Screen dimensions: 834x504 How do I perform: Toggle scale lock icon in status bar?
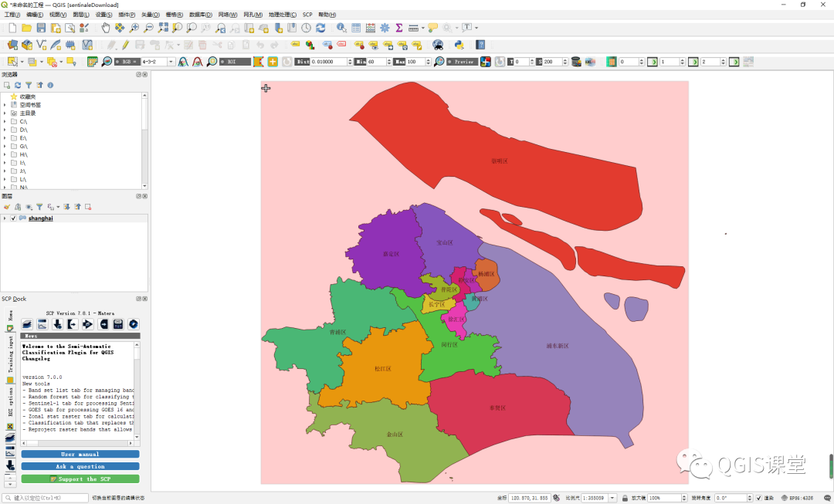point(625,498)
